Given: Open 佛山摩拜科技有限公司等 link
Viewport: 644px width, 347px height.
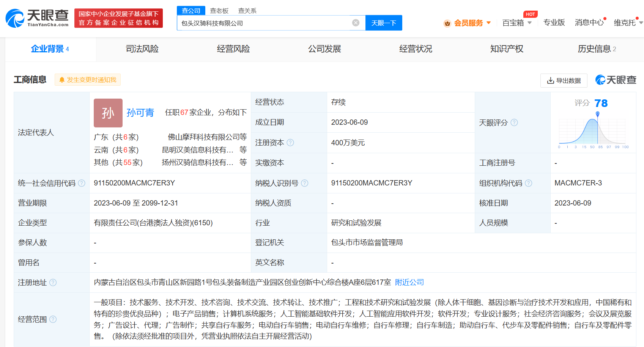Looking at the screenshot, I should pyautogui.click(x=207, y=137).
